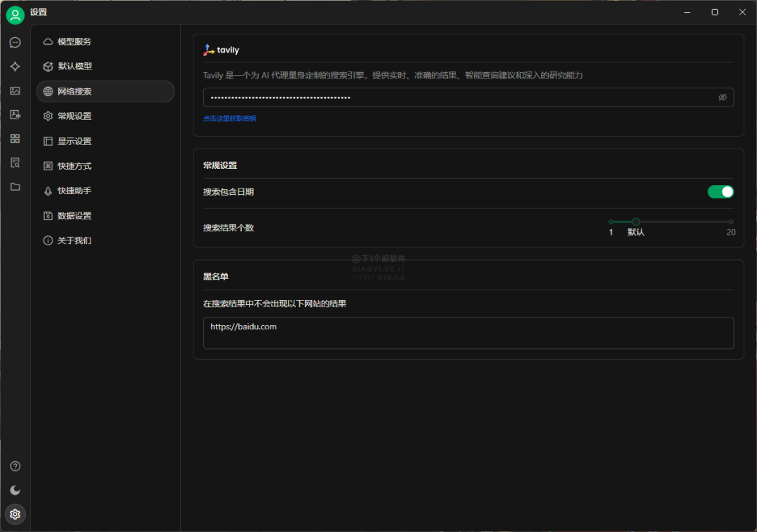
Task: Go to 数据设置 settings section
Action: (x=74, y=216)
